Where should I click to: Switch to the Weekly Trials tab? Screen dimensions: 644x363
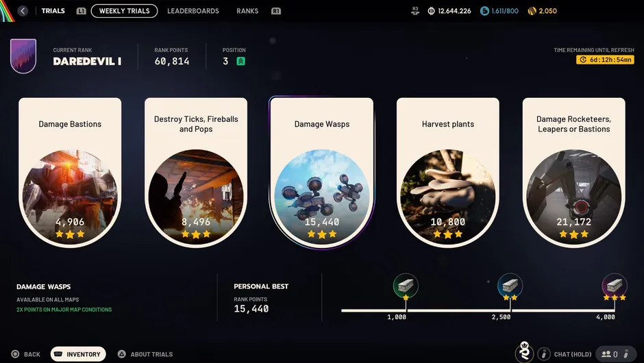pos(125,11)
